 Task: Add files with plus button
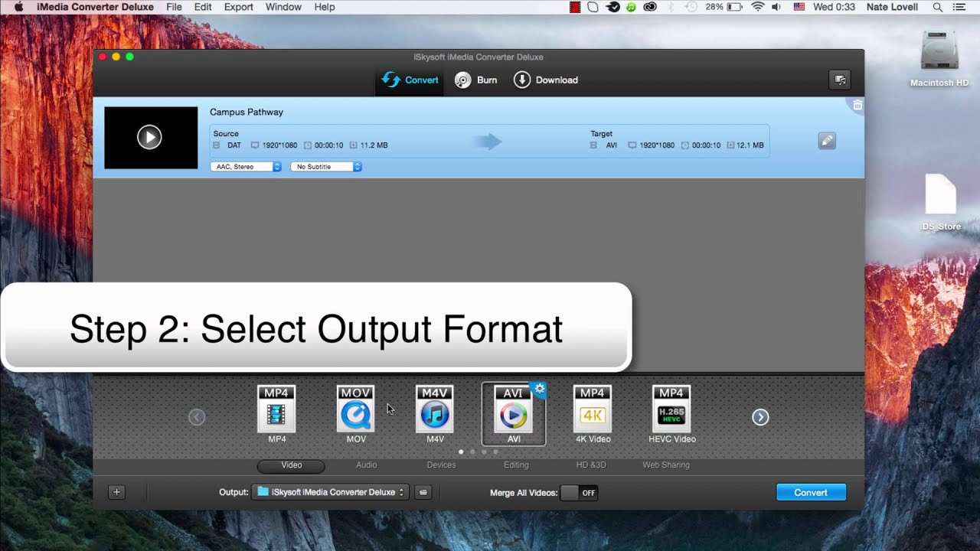pyautogui.click(x=116, y=492)
